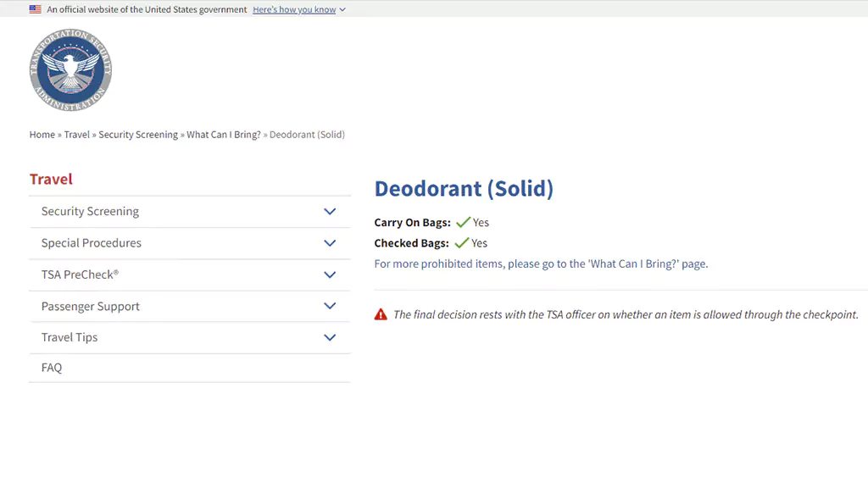Screen dimensions: 868x488
Task: Open the Travel breadcrumb link
Action: (76, 135)
